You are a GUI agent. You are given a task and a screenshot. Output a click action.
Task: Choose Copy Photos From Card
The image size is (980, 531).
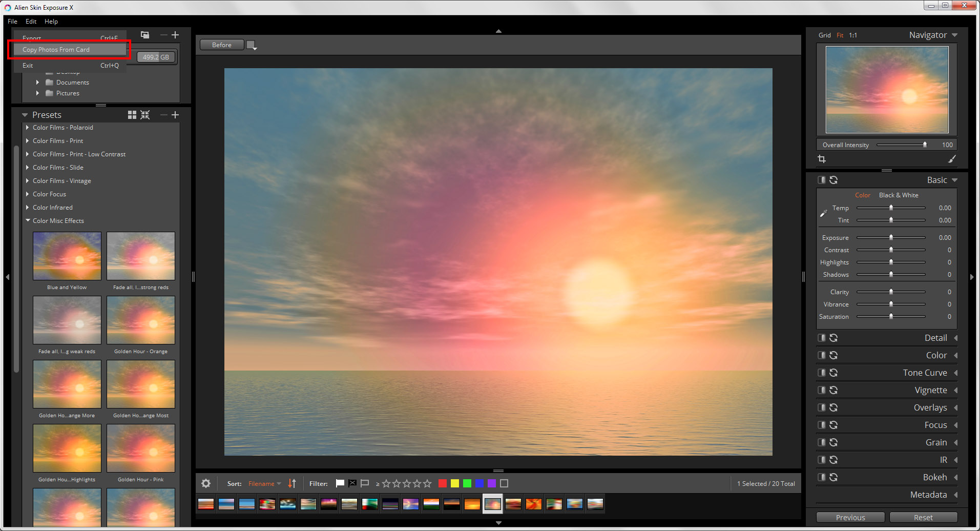pos(69,50)
